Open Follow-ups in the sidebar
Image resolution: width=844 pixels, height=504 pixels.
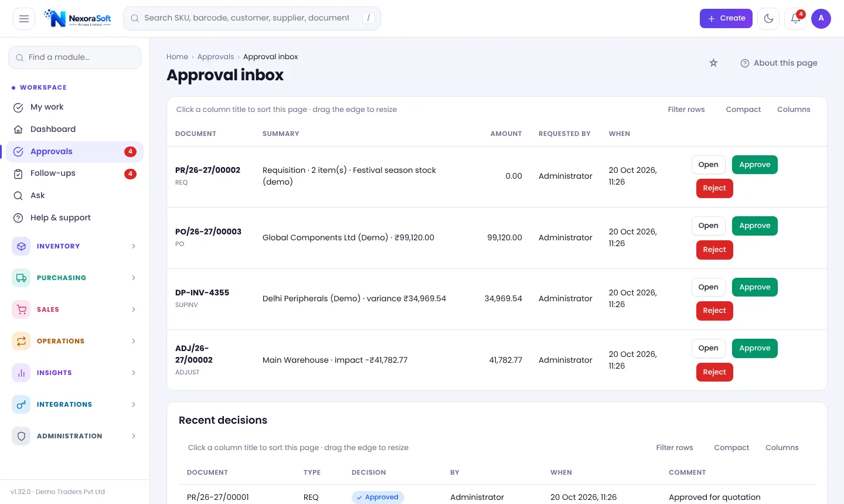75,173
